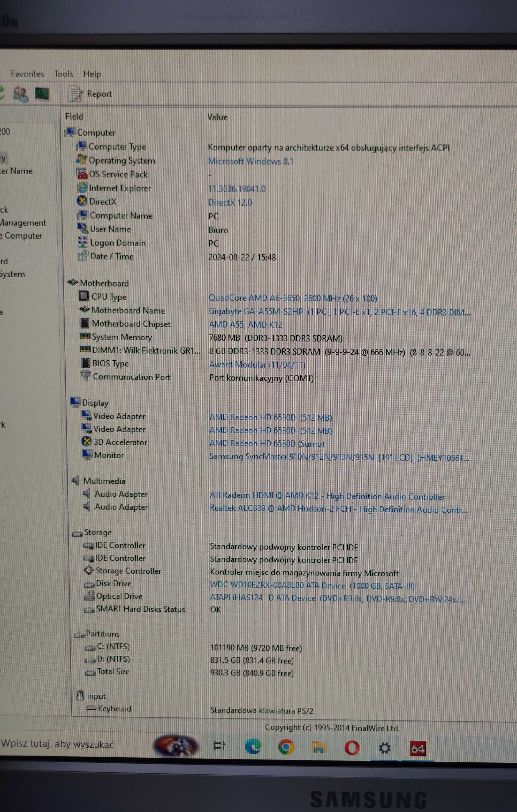Viewport: 517px width, 812px height.
Task: Click the 3D Accelerator icon
Action: click(87, 441)
